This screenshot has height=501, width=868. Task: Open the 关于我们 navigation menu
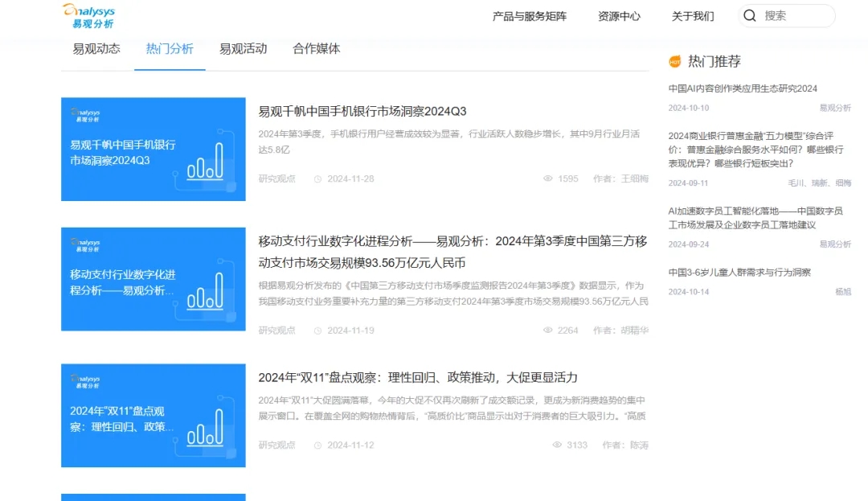pyautogui.click(x=693, y=16)
